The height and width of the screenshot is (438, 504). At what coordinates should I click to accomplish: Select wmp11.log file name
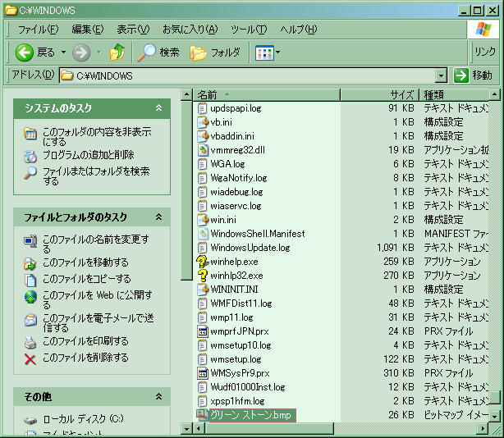[x=231, y=317]
